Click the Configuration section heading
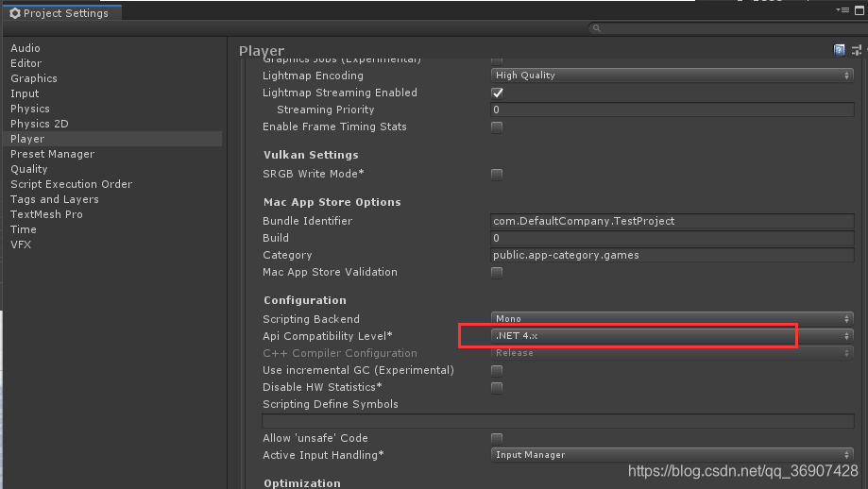This screenshot has width=868, height=489. (x=305, y=300)
